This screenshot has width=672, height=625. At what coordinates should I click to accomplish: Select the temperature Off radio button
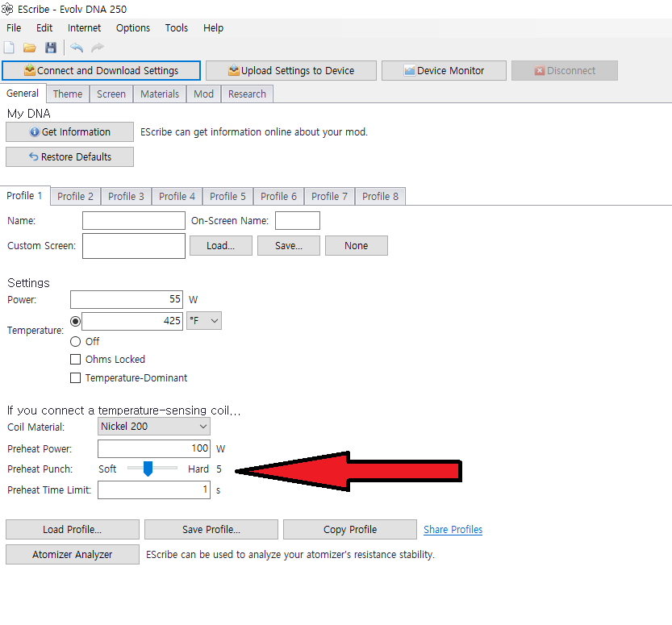tap(76, 341)
